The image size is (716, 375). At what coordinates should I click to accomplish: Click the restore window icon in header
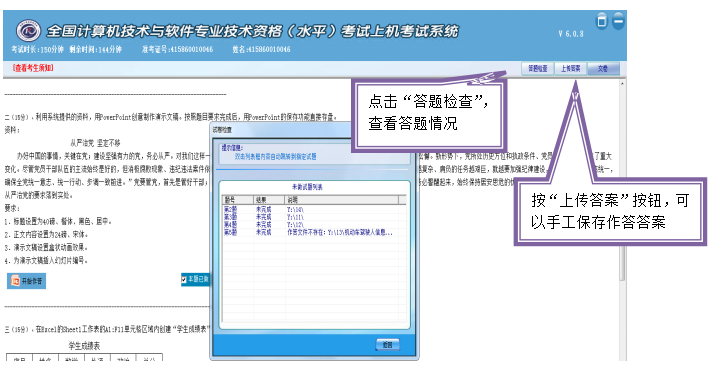tap(602, 21)
